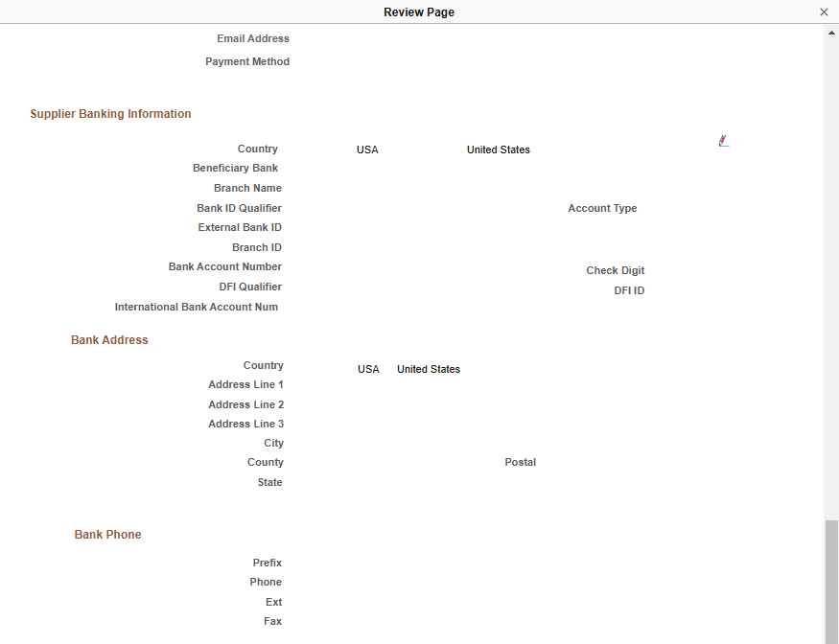Viewport: 839px width, 644px height.
Task: Click United States in Supplier Banking Country row
Action: click(x=499, y=149)
